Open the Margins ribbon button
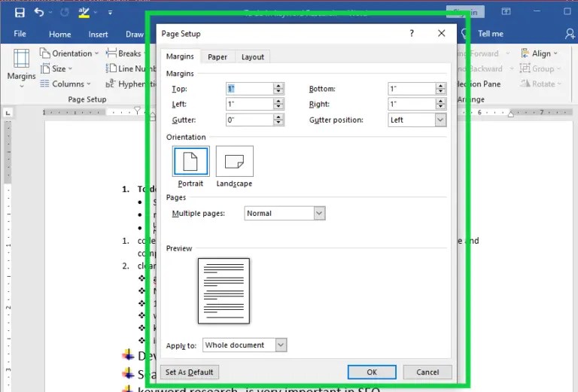Image resolution: width=578 pixels, height=392 pixels. [x=21, y=68]
